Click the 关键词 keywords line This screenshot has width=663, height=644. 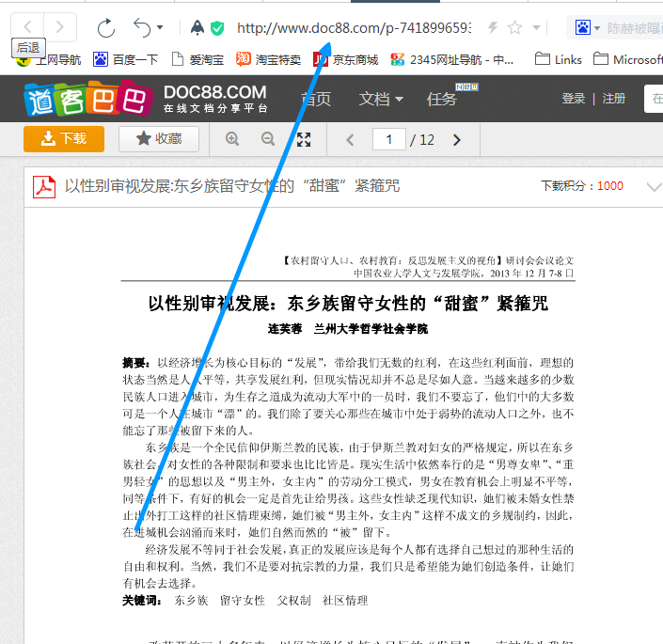point(245,601)
